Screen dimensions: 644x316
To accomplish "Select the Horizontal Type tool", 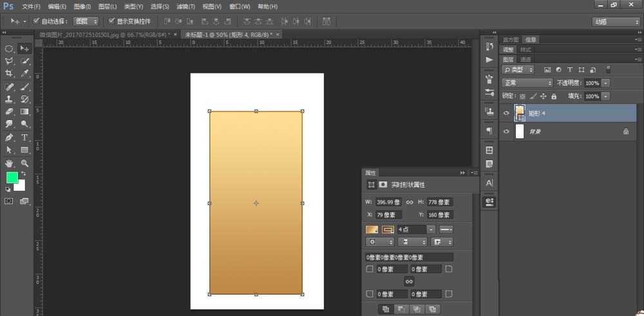I will tap(24, 137).
